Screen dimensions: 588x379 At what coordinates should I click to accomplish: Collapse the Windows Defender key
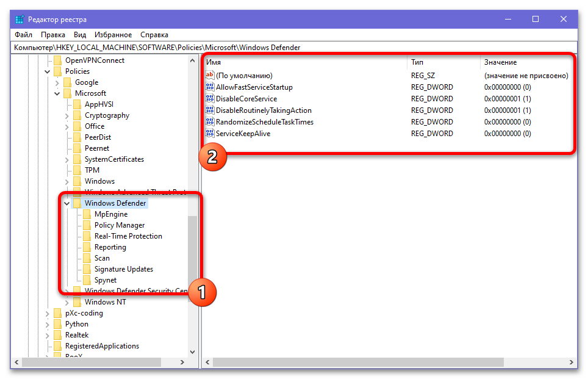point(66,203)
